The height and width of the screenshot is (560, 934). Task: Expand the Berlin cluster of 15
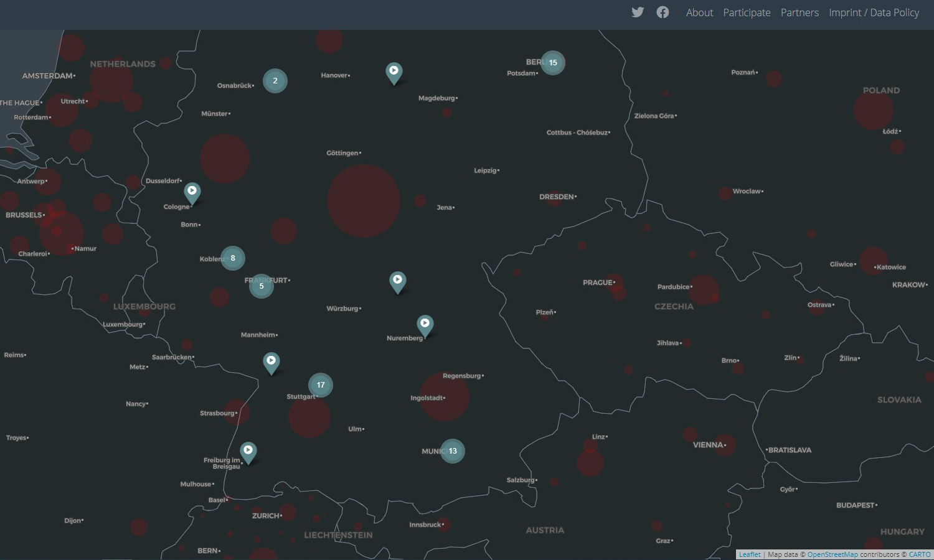(x=552, y=63)
